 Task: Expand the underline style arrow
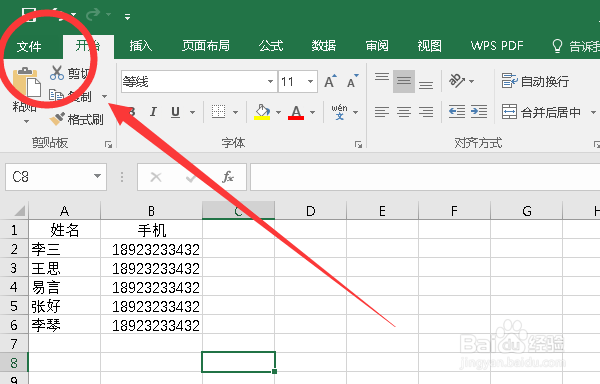click(x=192, y=112)
